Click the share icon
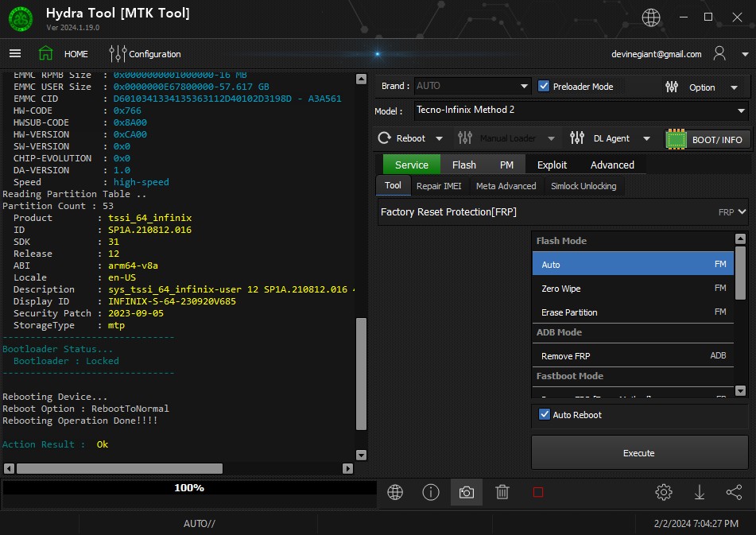The image size is (756, 535). 734,492
